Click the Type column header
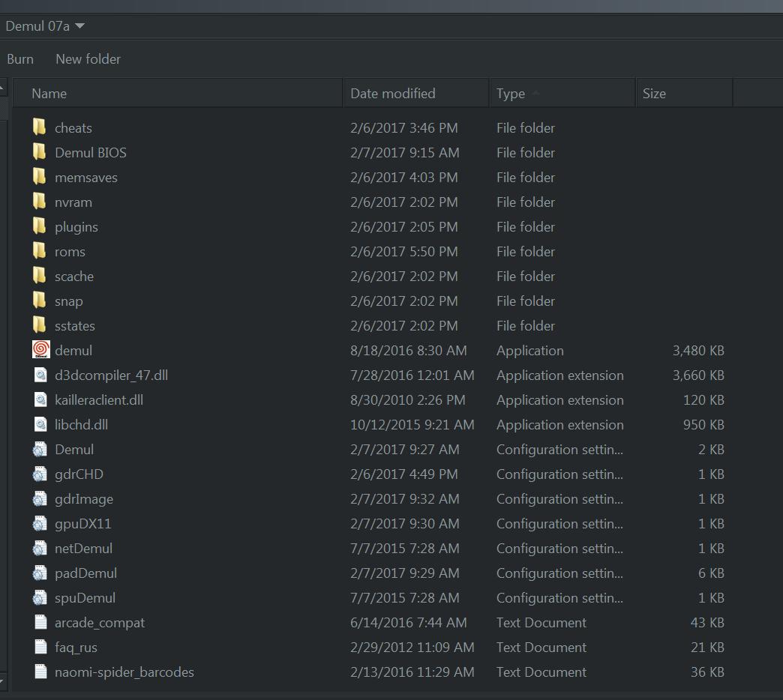This screenshot has height=700, width=783. click(562, 93)
